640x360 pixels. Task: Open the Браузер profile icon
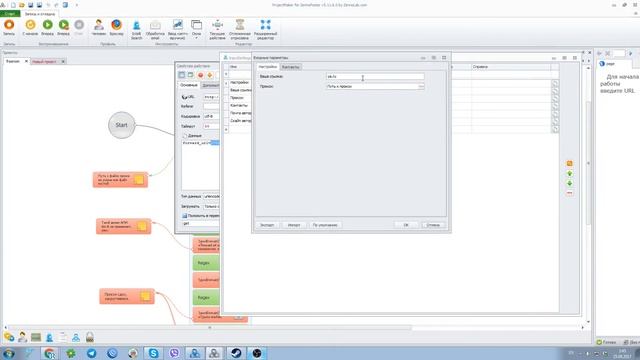pos(116,28)
